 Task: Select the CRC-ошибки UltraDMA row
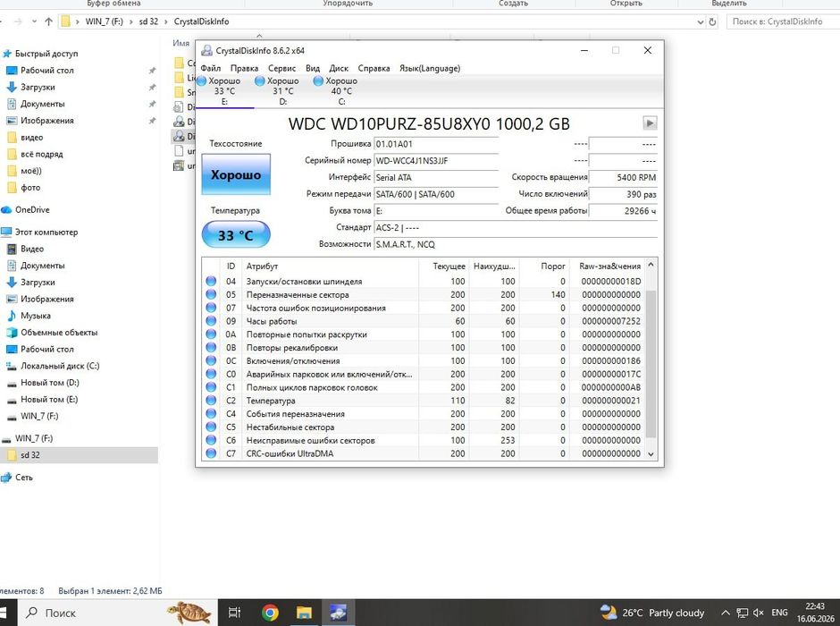click(424, 453)
